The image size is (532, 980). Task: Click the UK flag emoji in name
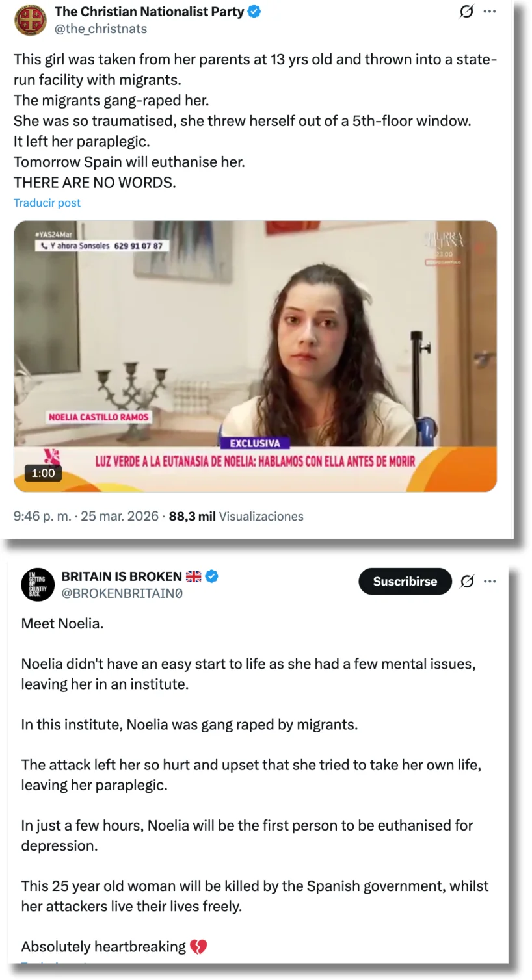pos(194,576)
